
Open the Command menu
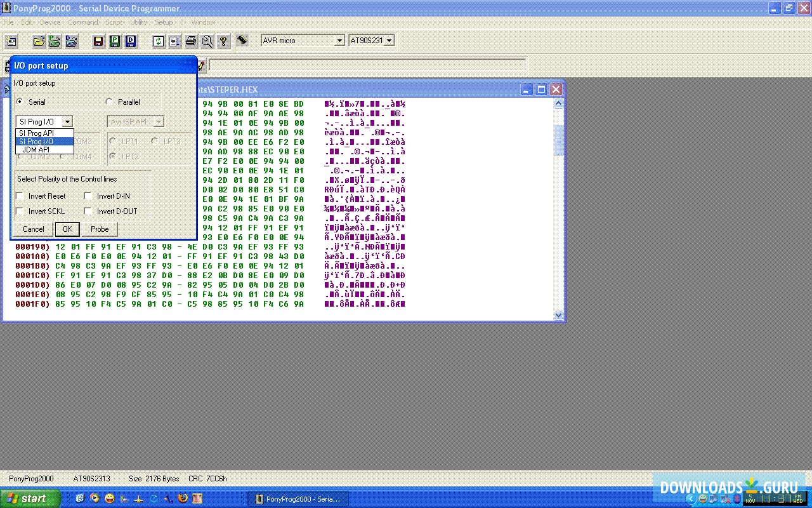(83, 22)
